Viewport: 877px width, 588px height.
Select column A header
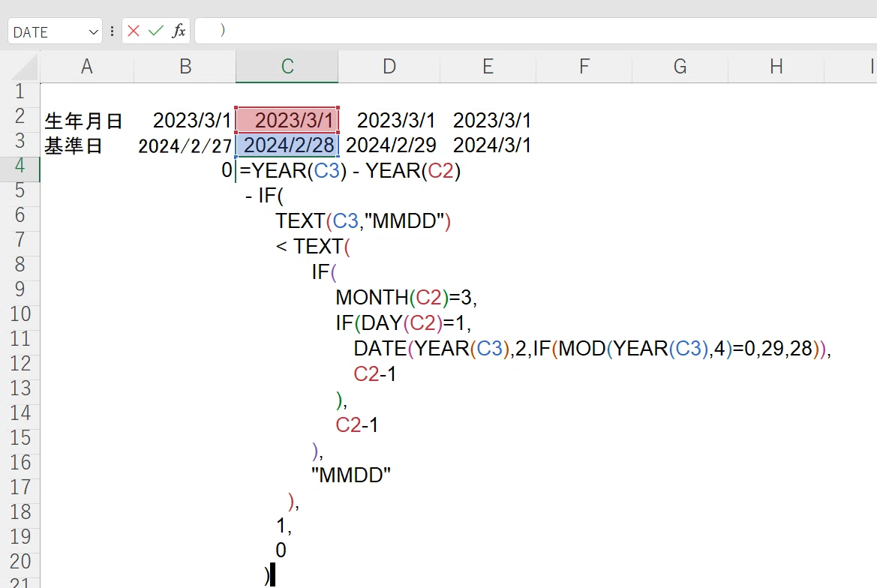tap(87, 67)
